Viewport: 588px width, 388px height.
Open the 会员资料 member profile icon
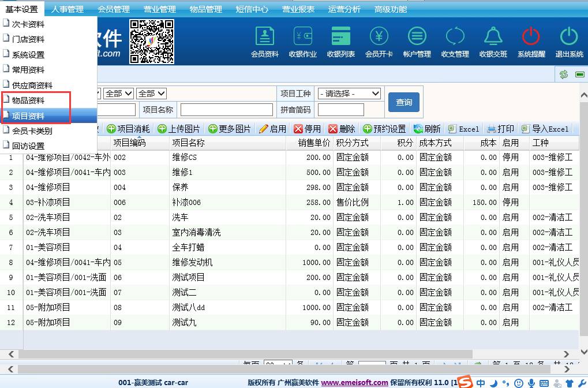[264, 42]
